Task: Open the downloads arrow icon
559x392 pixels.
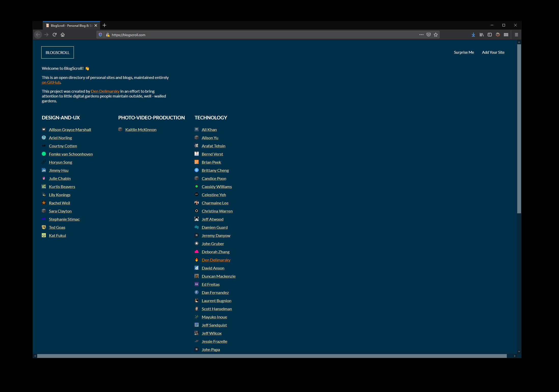Action: tap(473, 35)
